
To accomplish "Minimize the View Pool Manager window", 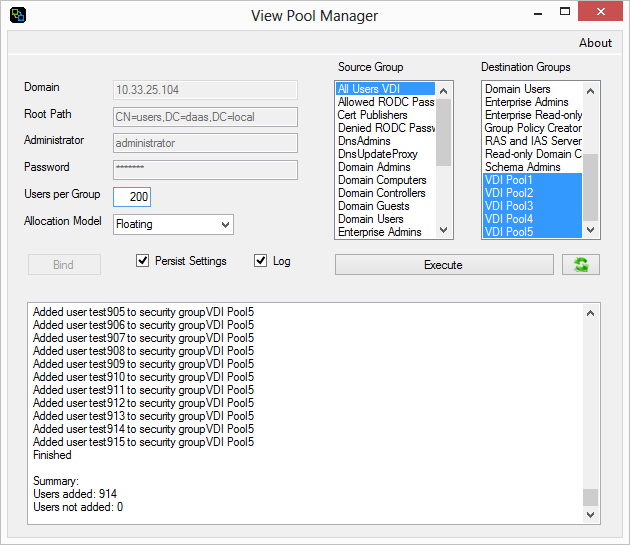I will (538, 12).
